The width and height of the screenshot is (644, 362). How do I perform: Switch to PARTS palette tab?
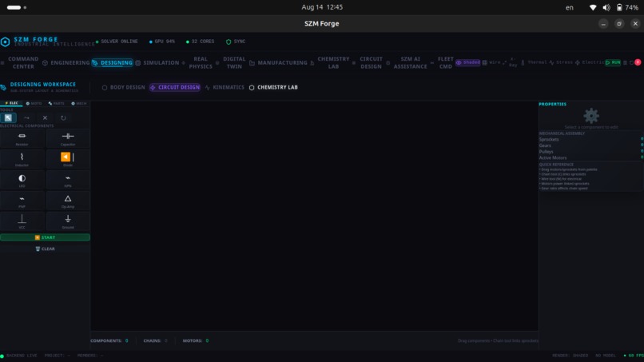coord(56,103)
